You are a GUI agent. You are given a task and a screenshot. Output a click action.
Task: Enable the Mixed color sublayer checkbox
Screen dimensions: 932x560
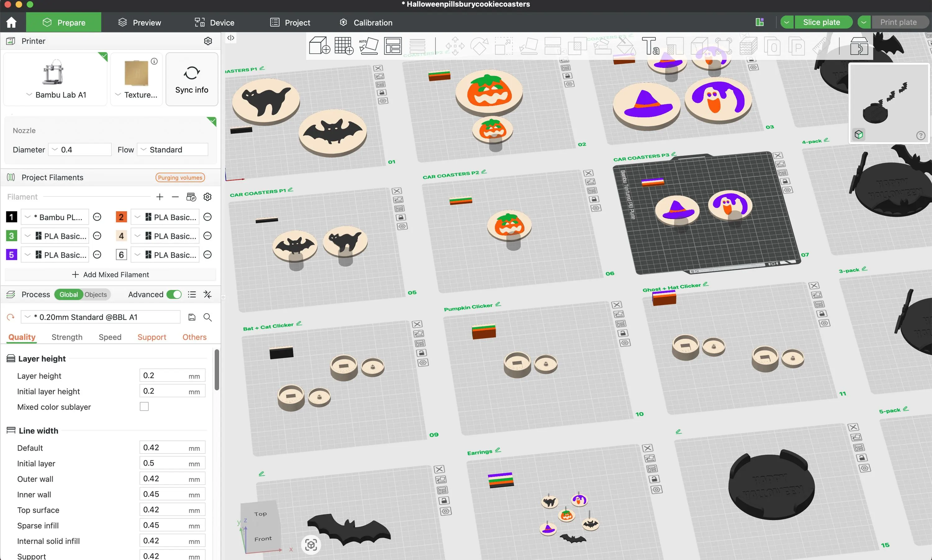coord(144,406)
